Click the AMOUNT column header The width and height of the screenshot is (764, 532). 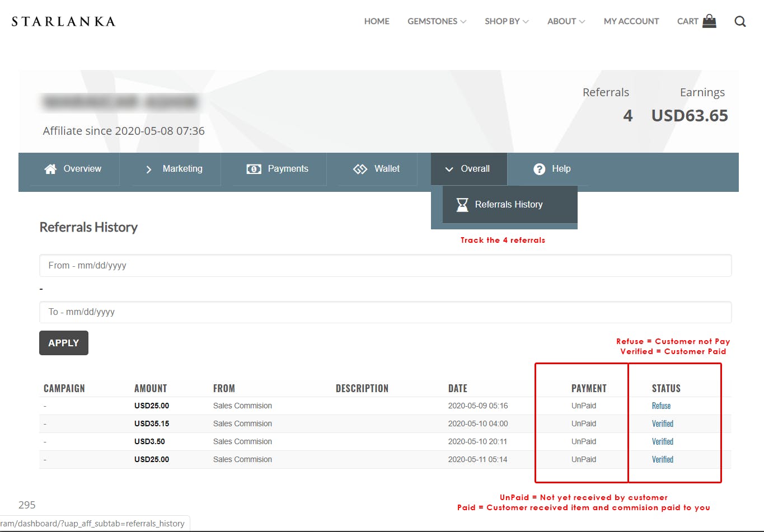[x=151, y=388]
